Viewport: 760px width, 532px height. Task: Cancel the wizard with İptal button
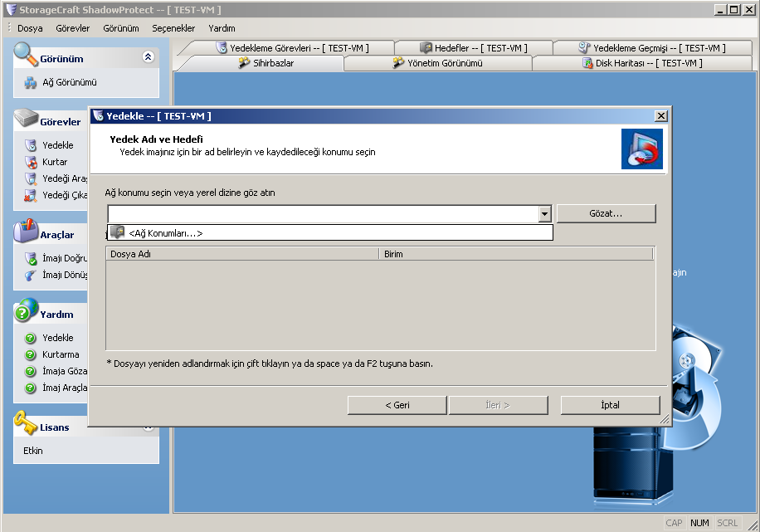tap(610, 405)
